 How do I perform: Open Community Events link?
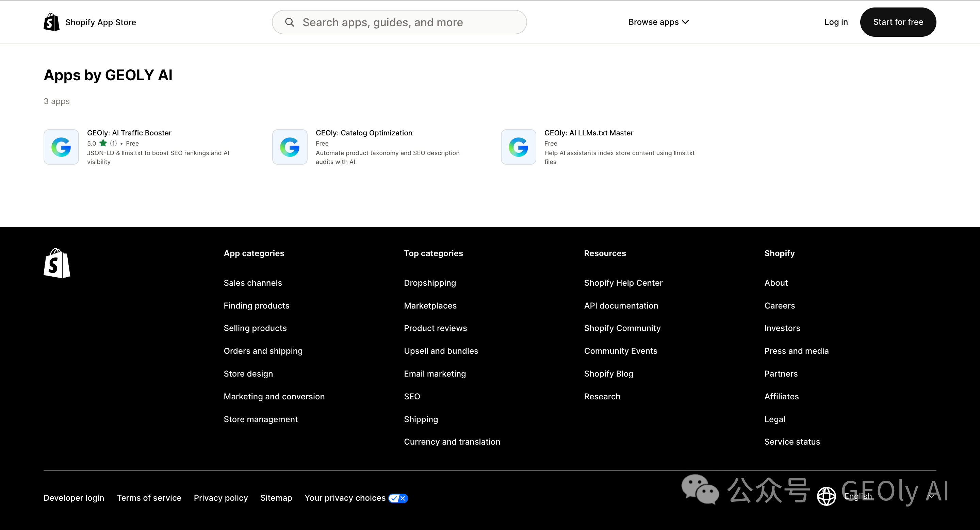coord(621,351)
